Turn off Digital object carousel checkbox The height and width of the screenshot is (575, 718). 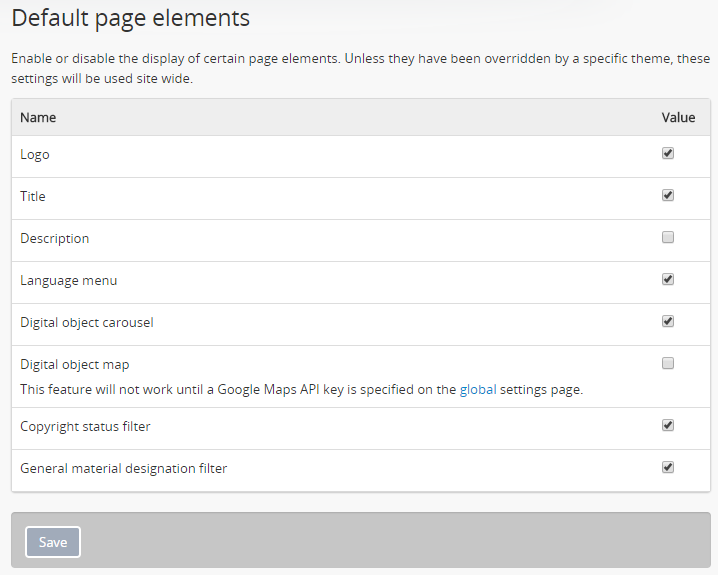pyautogui.click(x=668, y=322)
